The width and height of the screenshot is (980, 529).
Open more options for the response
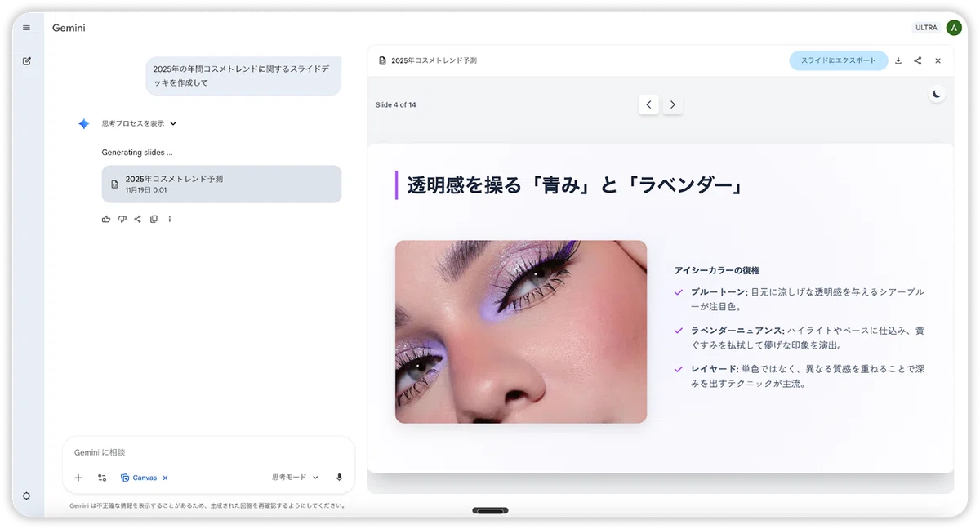tap(169, 219)
